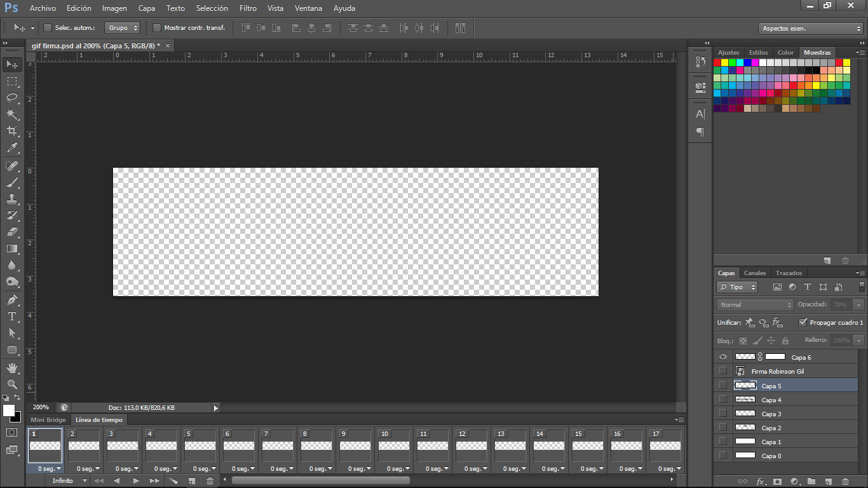Select the Pen tool

pyautogui.click(x=12, y=300)
